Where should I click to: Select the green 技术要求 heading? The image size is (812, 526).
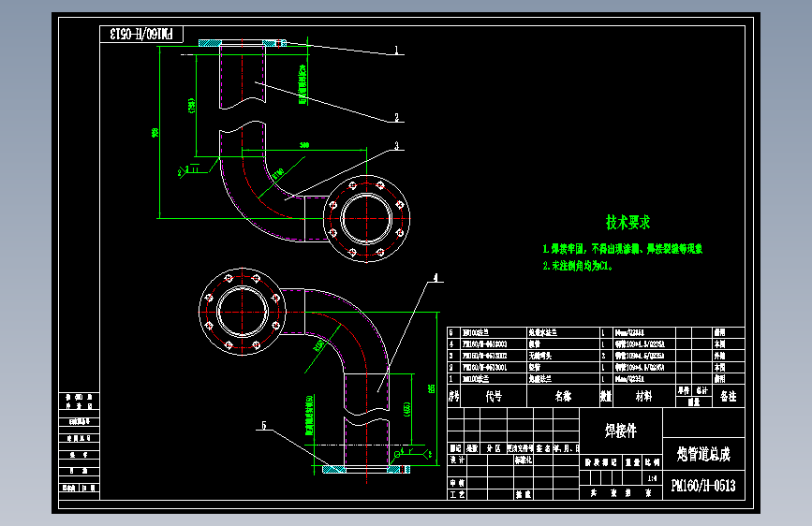click(x=627, y=223)
